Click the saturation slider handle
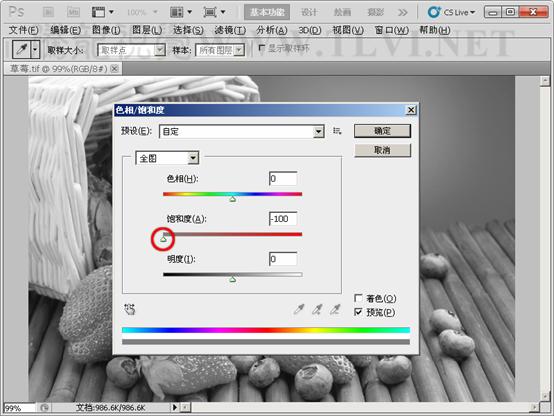 (x=163, y=239)
